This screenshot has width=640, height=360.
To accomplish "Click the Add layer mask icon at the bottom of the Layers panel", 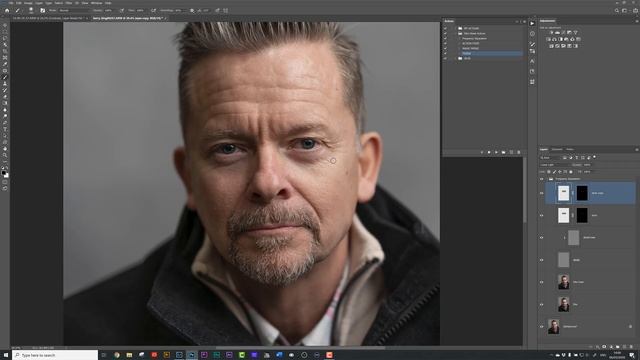I will 604,347.
